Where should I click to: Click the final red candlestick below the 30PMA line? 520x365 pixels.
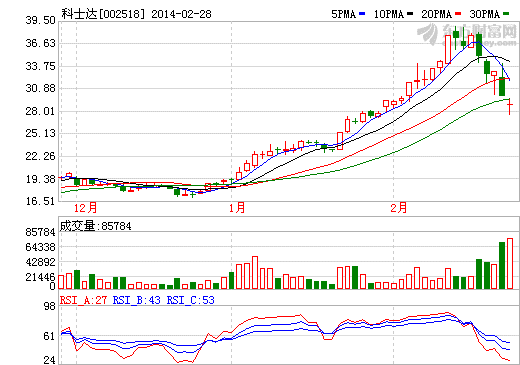pos(510,107)
